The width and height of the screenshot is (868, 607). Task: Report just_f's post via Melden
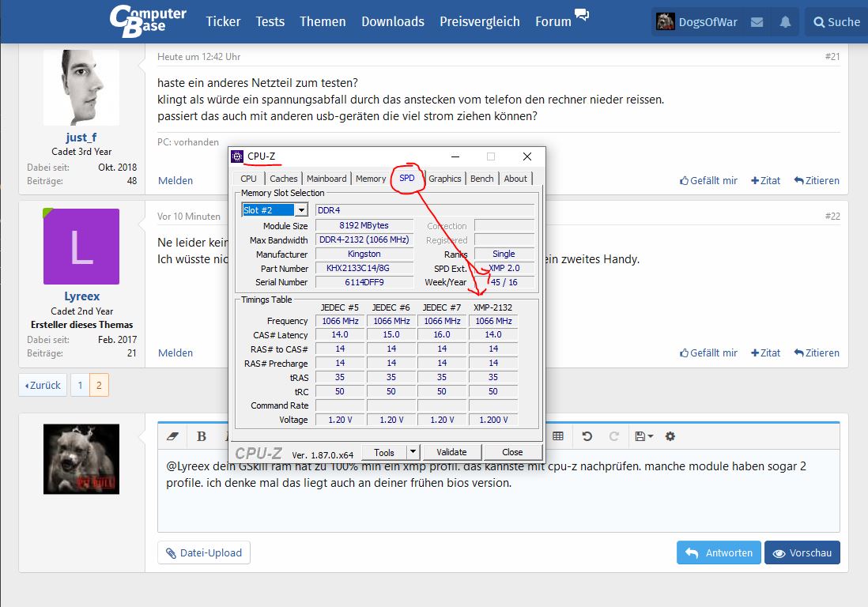(x=175, y=180)
